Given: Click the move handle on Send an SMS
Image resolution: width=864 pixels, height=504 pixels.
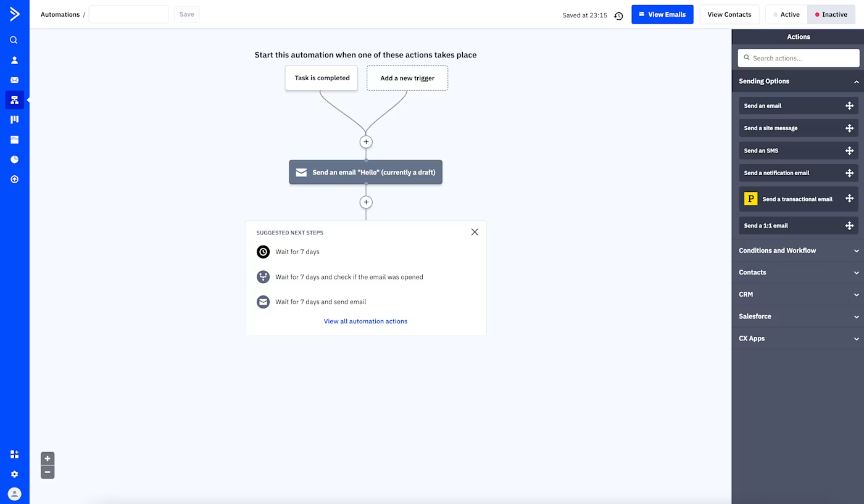Looking at the screenshot, I should (x=849, y=151).
